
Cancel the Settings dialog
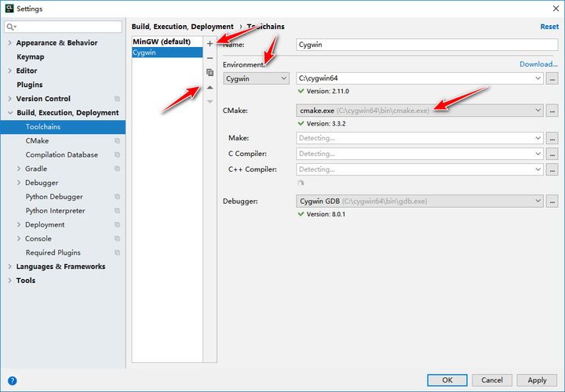492,380
